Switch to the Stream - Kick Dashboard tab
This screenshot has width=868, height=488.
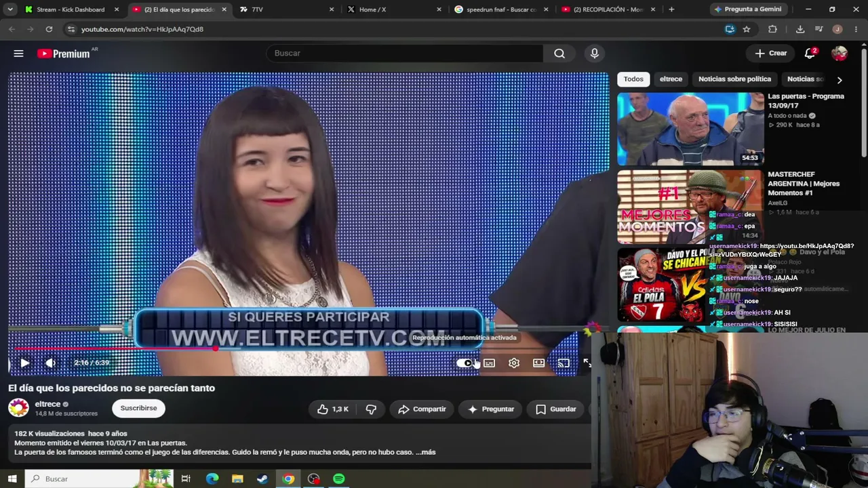click(71, 9)
